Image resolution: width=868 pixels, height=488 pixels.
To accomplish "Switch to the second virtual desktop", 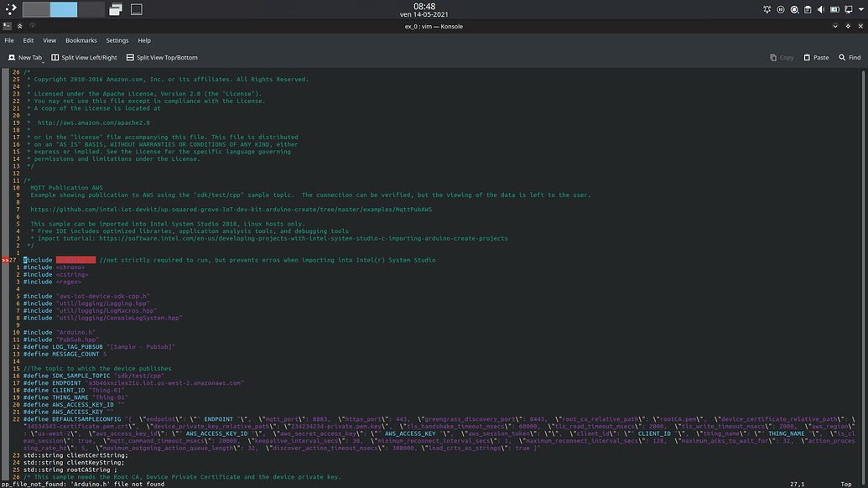I will click(63, 9).
